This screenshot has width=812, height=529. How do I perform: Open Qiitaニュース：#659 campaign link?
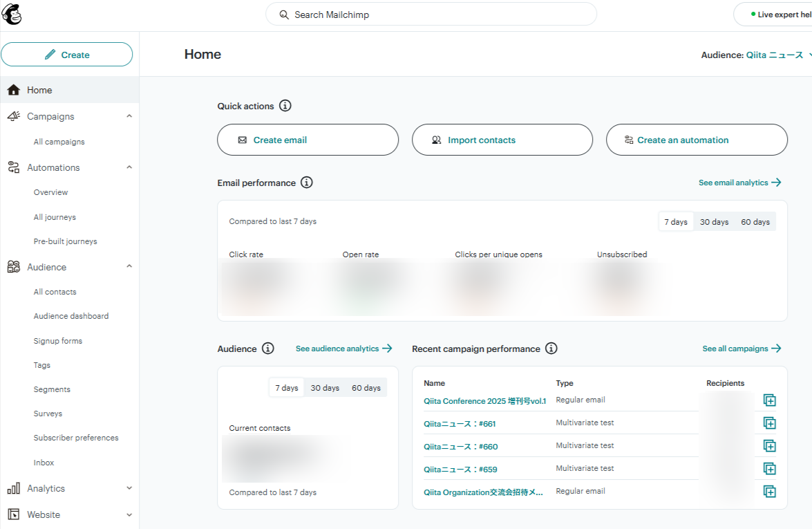(460, 470)
